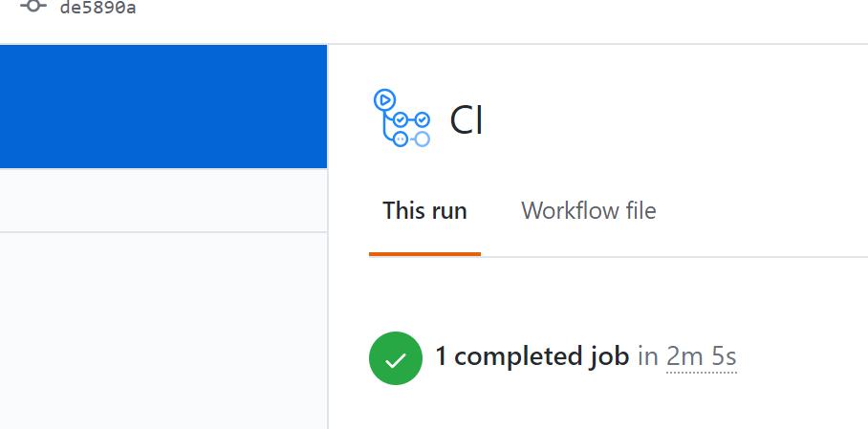Click the CI workflow title

(x=467, y=119)
